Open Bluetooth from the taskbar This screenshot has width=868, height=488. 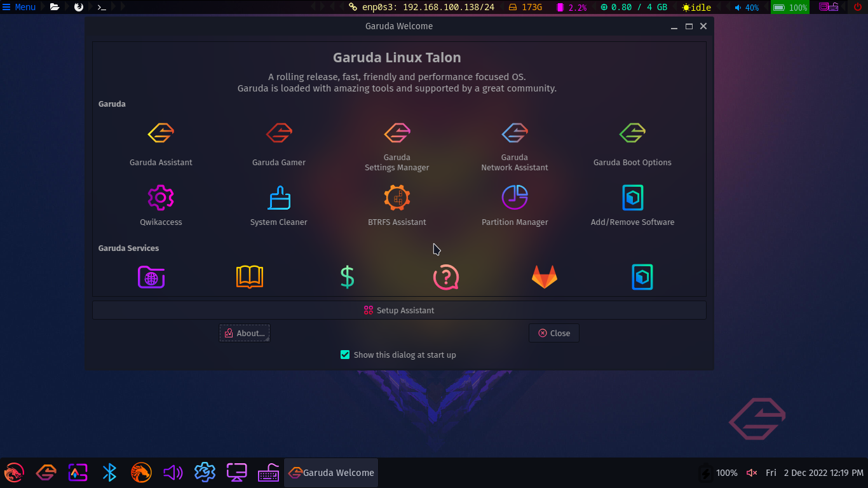(x=109, y=473)
